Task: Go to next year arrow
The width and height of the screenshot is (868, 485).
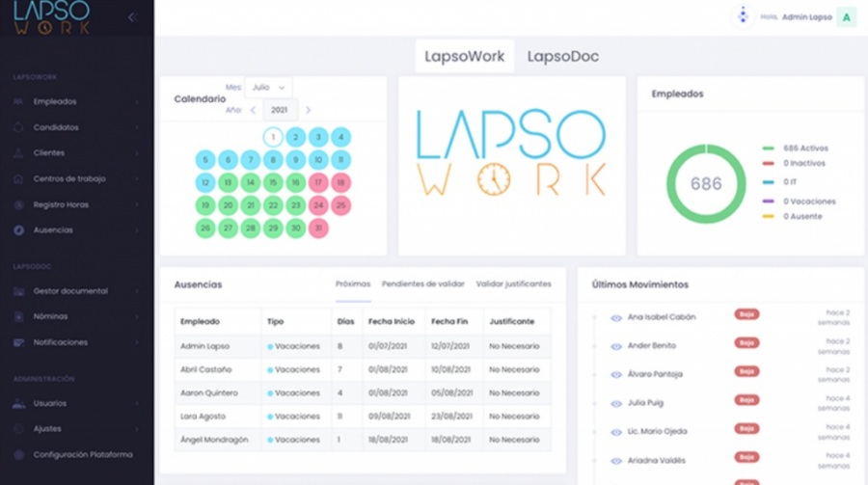Action: click(309, 110)
